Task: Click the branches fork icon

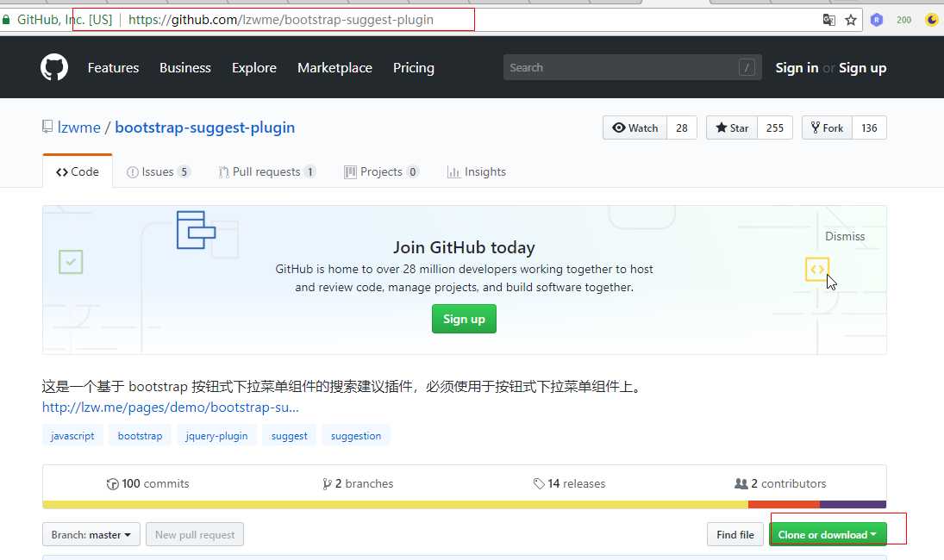Action: pos(327,484)
